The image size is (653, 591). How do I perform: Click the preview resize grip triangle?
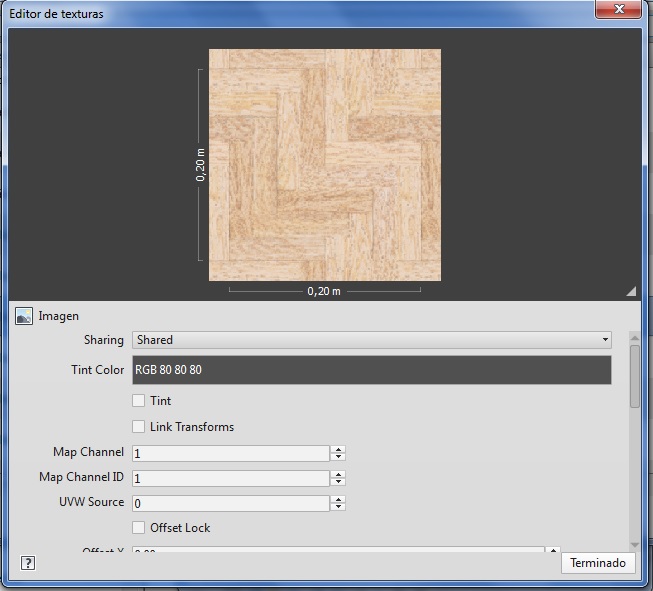[x=631, y=291]
